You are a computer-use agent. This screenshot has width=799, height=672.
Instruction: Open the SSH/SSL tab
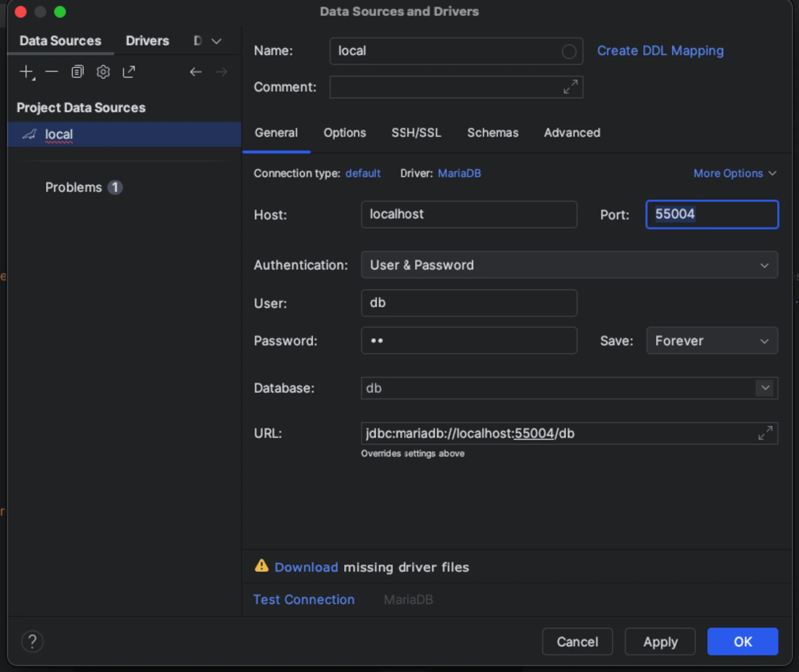(416, 133)
